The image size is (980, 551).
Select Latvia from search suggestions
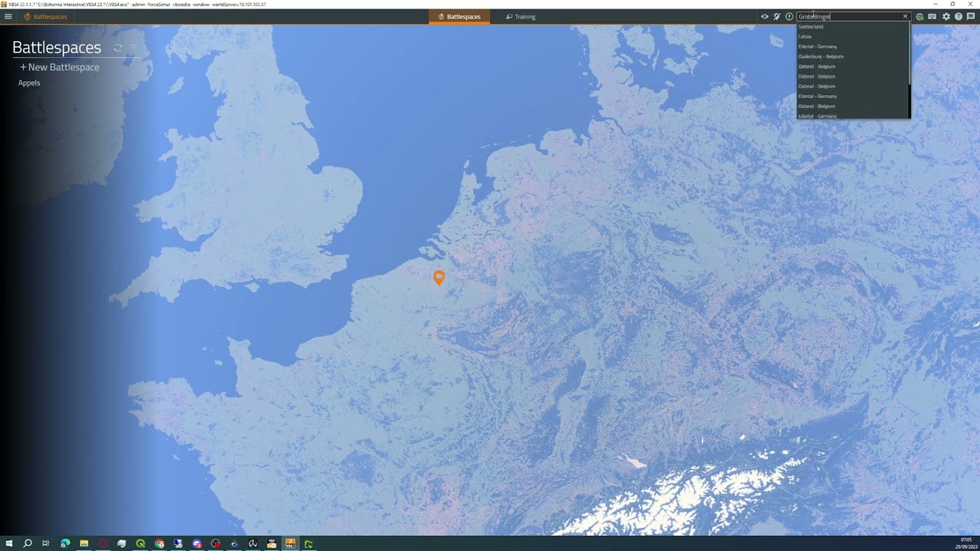853,37
